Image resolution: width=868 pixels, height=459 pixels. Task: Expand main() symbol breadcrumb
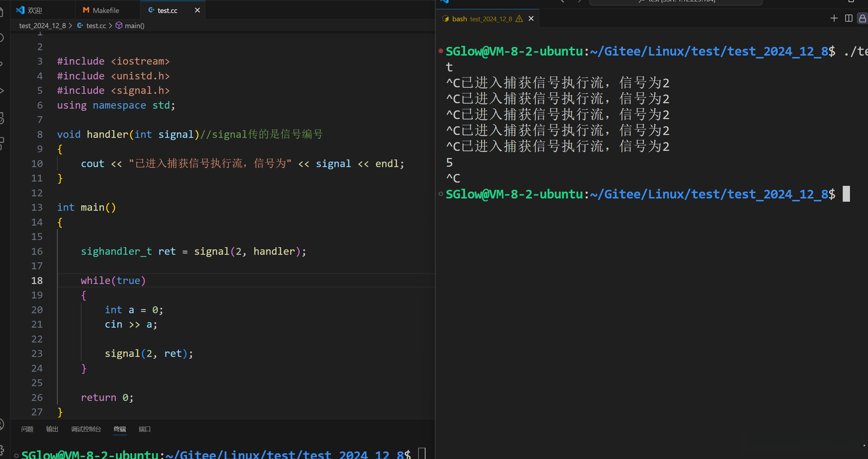tap(134, 26)
